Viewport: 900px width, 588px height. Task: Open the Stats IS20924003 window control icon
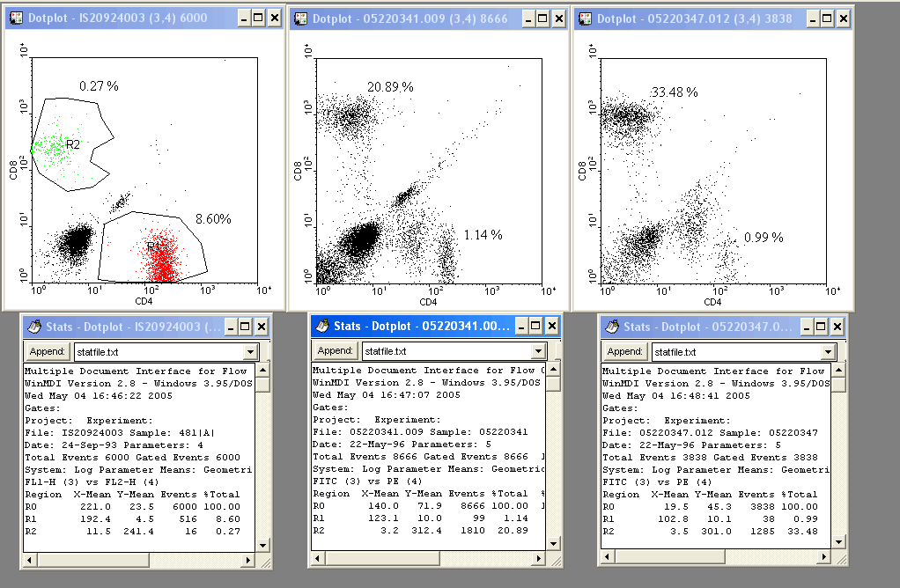coord(34,327)
